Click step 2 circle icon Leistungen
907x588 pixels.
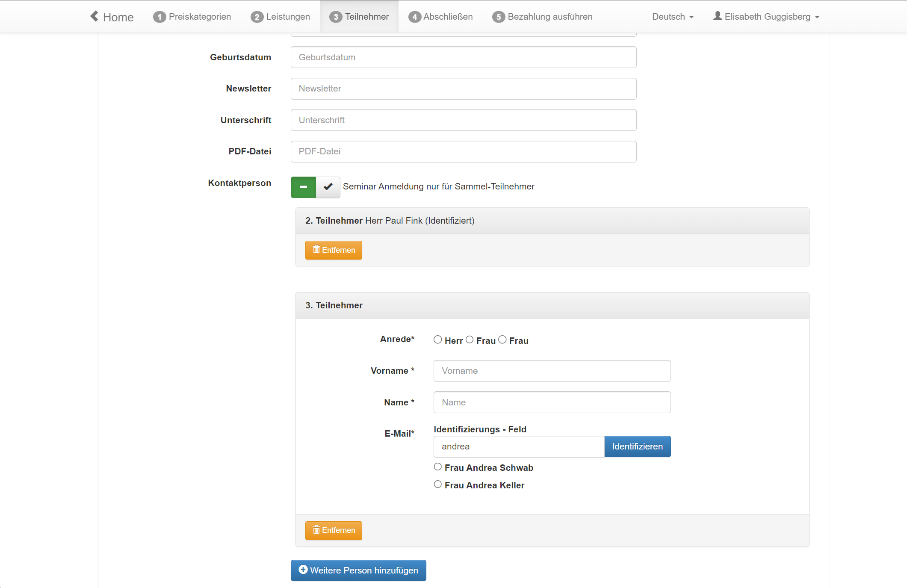point(257,17)
